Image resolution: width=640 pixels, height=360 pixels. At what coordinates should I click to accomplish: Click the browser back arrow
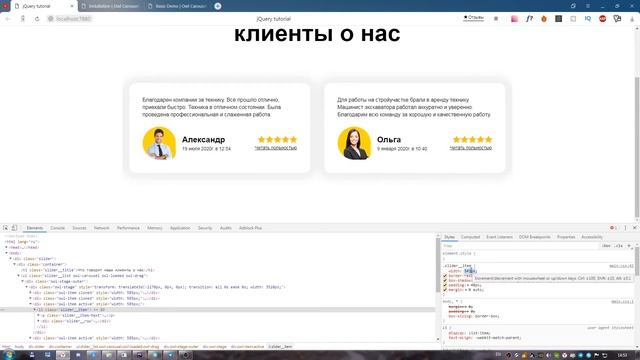[8, 19]
